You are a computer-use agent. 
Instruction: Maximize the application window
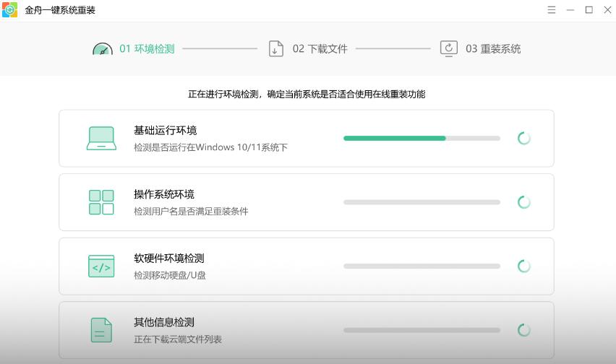[x=589, y=10]
